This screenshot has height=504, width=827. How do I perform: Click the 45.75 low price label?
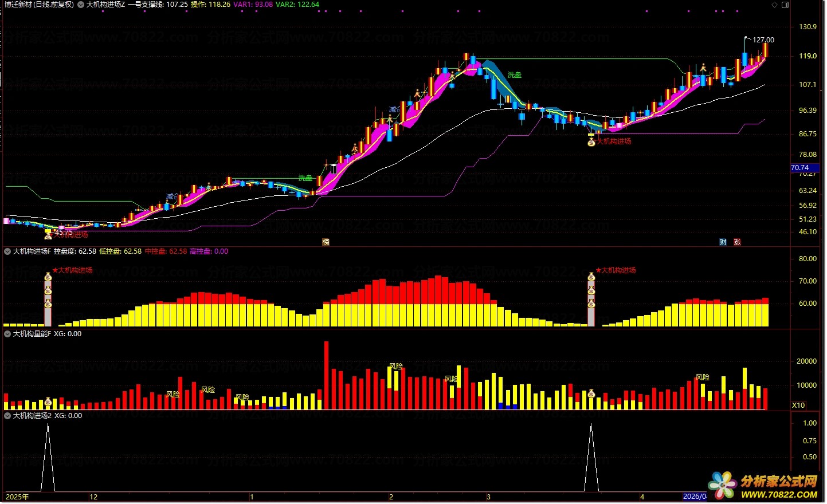tap(64, 233)
